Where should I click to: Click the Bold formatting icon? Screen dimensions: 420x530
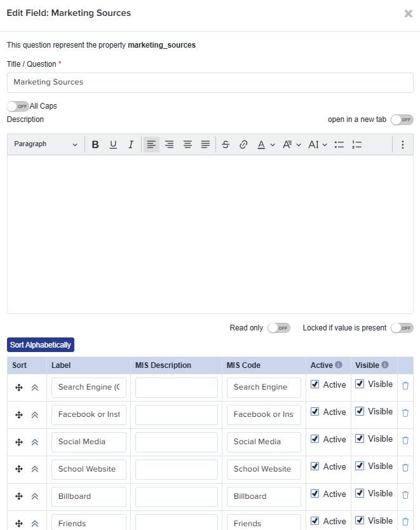tap(95, 145)
